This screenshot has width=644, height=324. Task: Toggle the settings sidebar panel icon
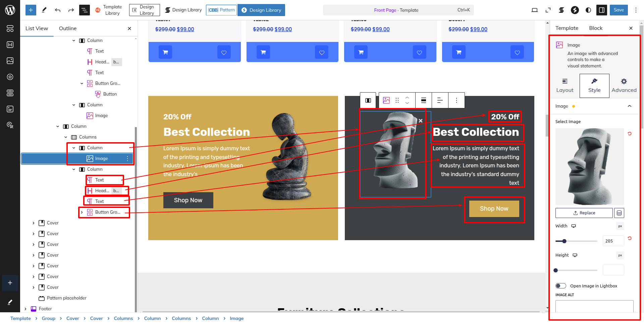coord(602,10)
